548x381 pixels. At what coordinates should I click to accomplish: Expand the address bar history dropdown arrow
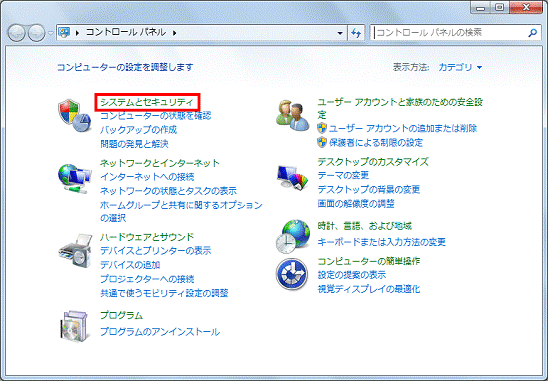(x=340, y=33)
